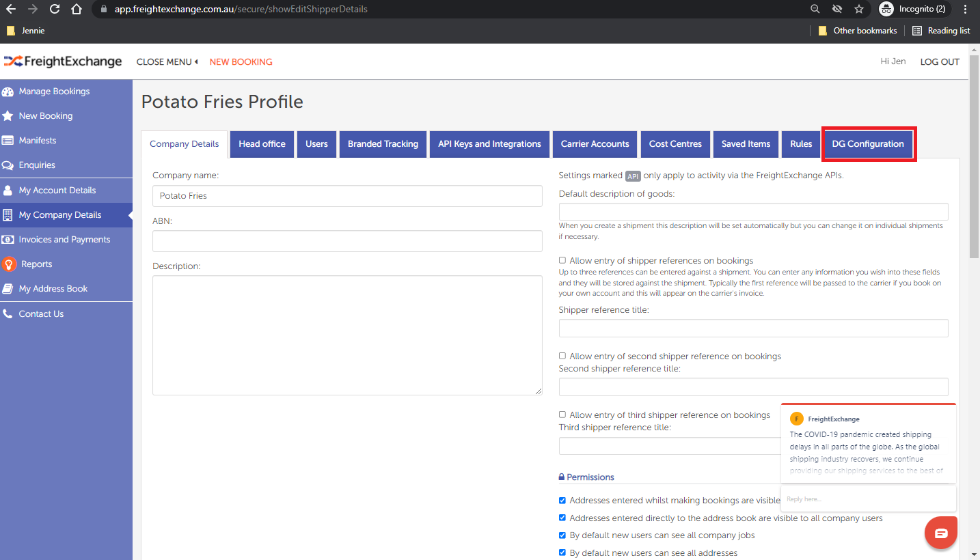Image resolution: width=980 pixels, height=560 pixels.
Task: Click the My Address Book icon
Action: [8, 289]
